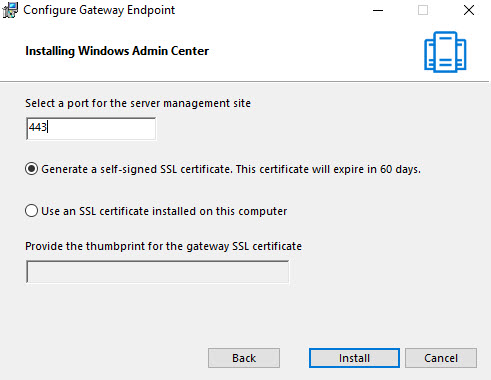Select the self-signed SSL certificate radio button

pyautogui.click(x=31, y=169)
